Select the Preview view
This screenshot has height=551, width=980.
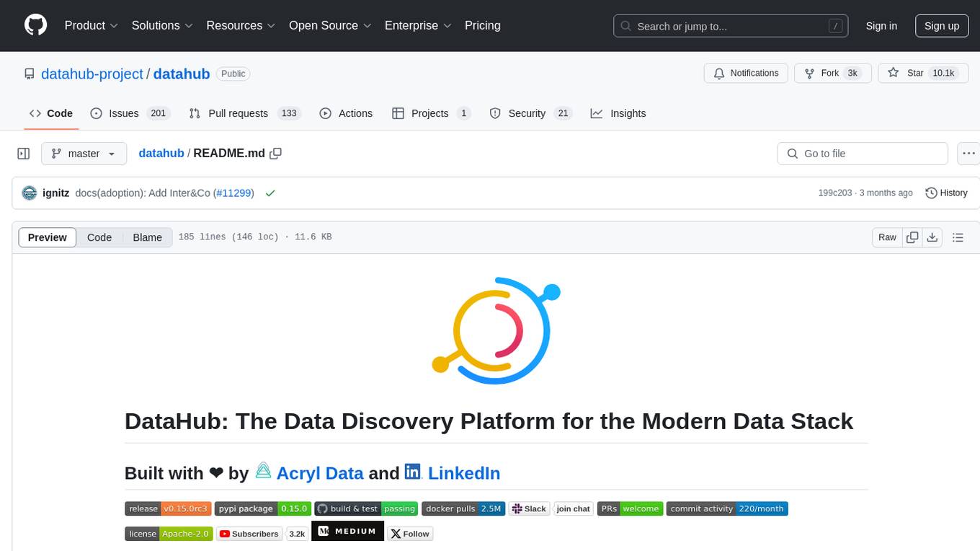(48, 237)
